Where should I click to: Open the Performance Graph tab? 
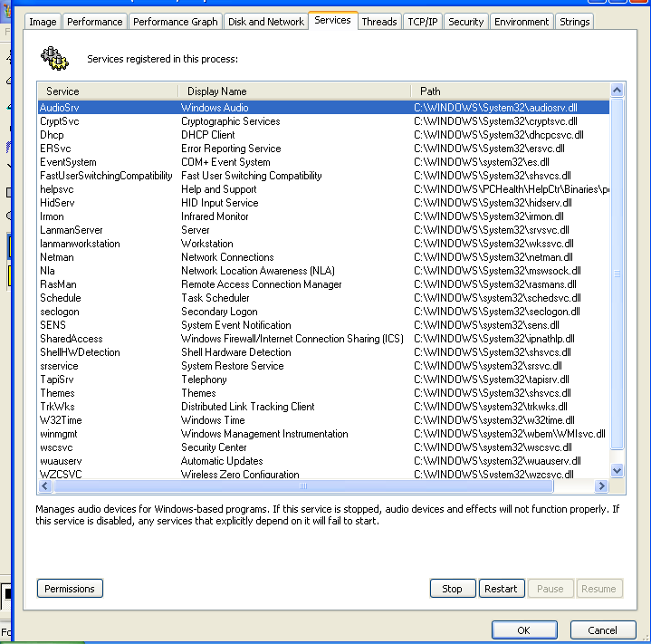click(x=176, y=22)
